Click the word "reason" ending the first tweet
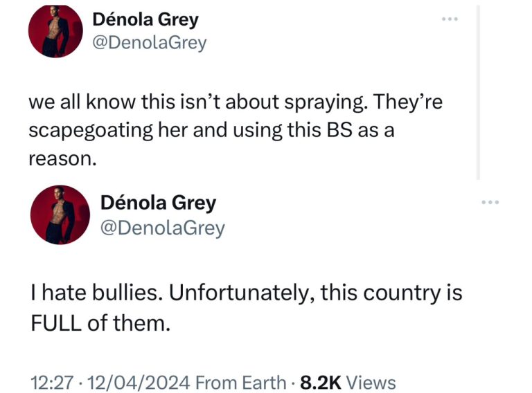 (x=60, y=158)
